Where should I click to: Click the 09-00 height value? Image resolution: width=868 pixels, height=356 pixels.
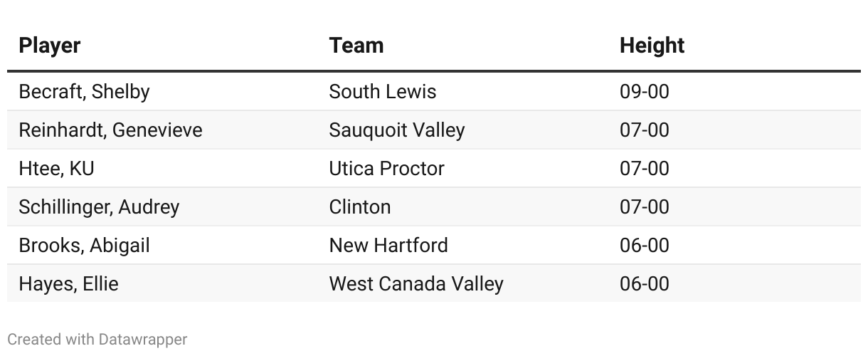[645, 92]
